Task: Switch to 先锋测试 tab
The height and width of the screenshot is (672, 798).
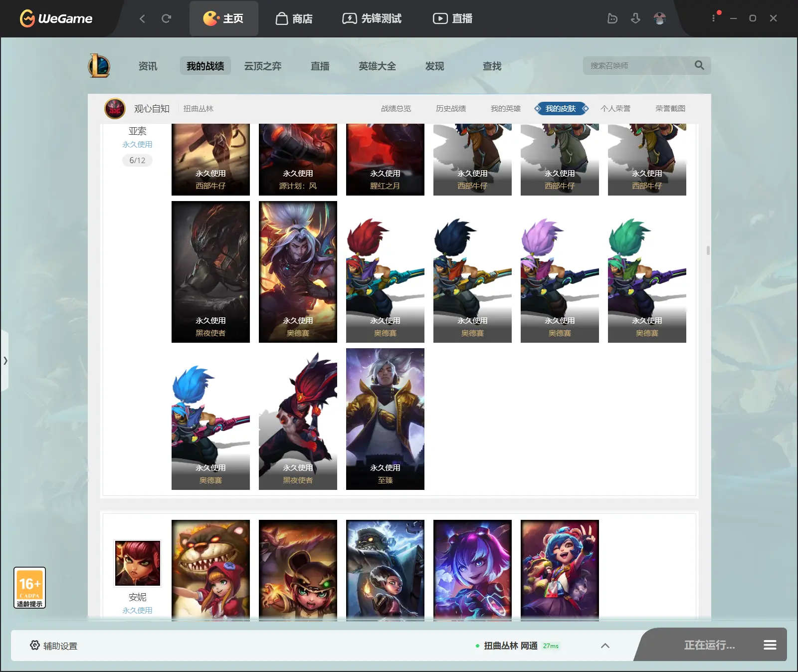Action: pyautogui.click(x=372, y=18)
